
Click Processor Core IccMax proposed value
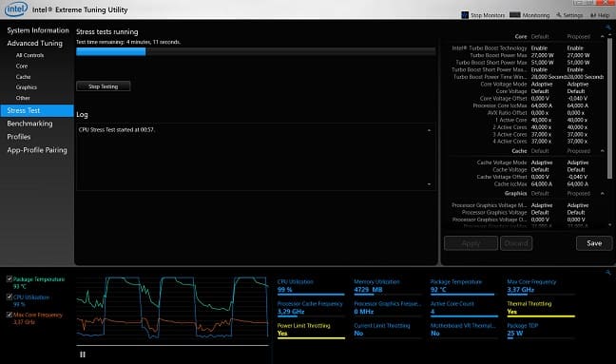click(578, 105)
